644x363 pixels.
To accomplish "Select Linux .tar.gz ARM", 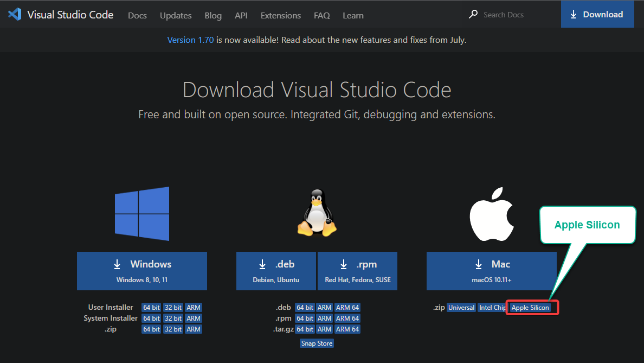I will [325, 329].
